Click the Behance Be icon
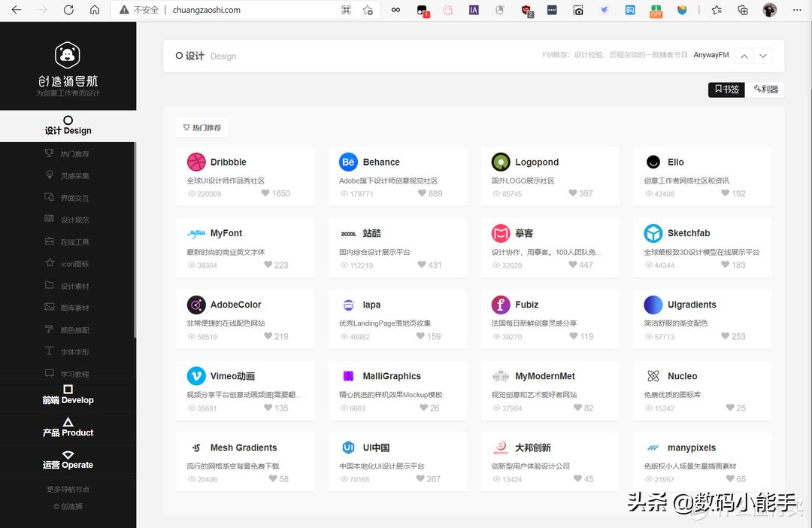812x528 pixels. [x=348, y=161]
